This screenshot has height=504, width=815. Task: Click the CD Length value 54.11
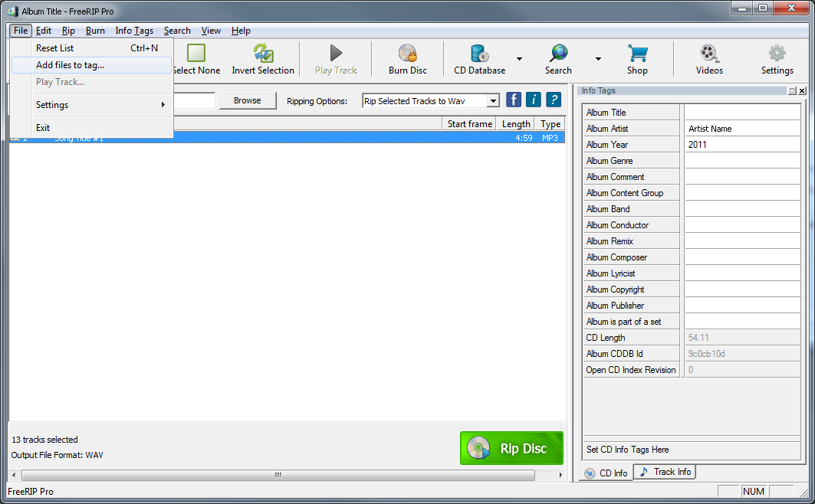[x=742, y=337]
